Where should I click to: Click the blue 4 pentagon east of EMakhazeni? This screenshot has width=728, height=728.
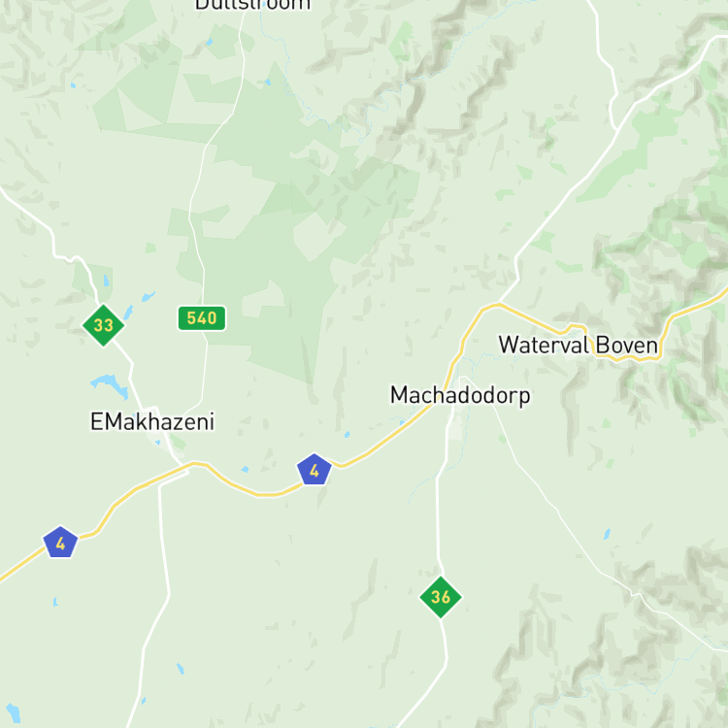(x=314, y=470)
